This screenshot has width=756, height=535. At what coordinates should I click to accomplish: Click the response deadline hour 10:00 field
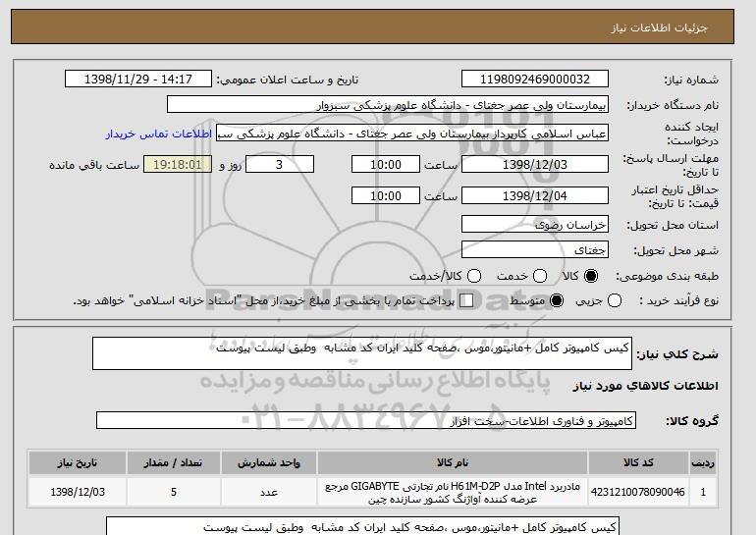(x=386, y=164)
